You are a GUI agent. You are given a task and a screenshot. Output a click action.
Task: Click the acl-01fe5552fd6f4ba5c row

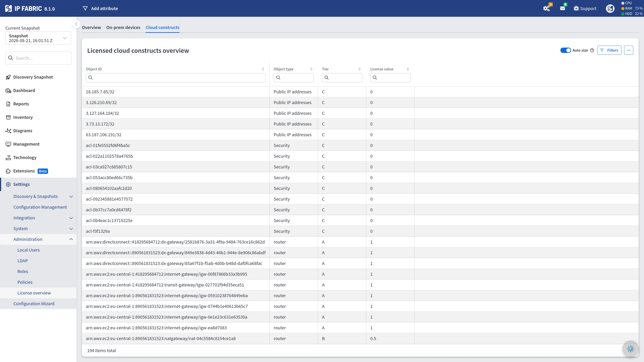(x=360, y=145)
